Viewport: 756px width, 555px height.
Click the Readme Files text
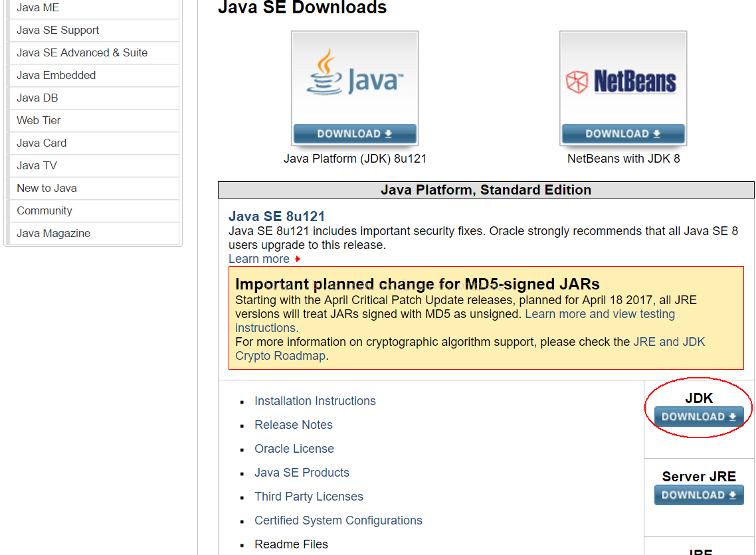pyautogui.click(x=291, y=544)
